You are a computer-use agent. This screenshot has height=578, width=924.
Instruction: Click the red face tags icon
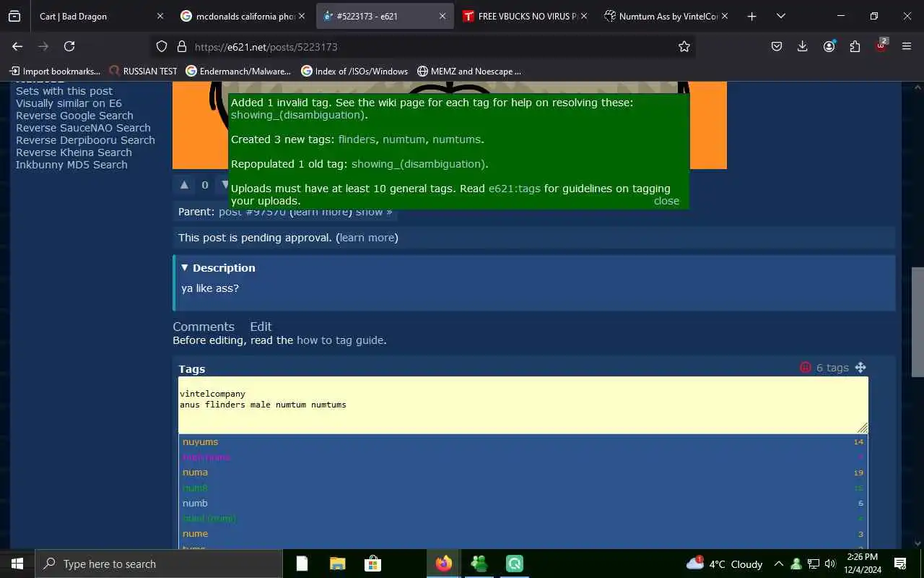(x=806, y=368)
